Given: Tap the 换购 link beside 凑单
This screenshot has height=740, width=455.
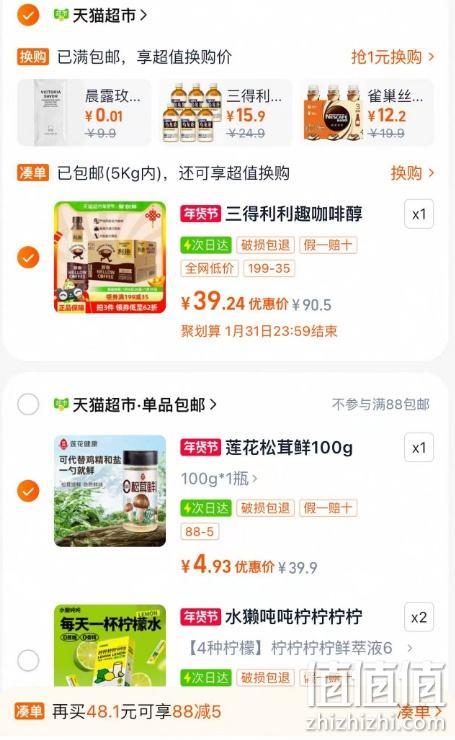Looking at the screenshot, I should 412,173.
